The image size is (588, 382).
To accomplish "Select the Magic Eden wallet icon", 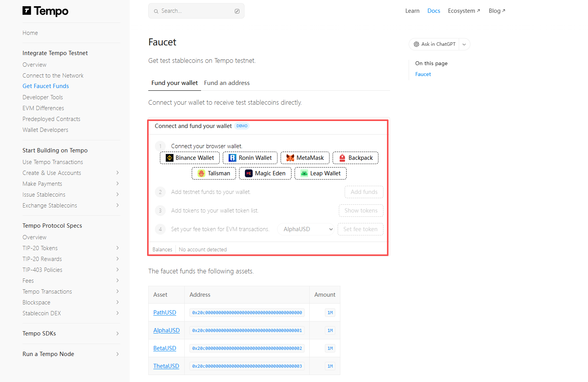I will [249, 173].
